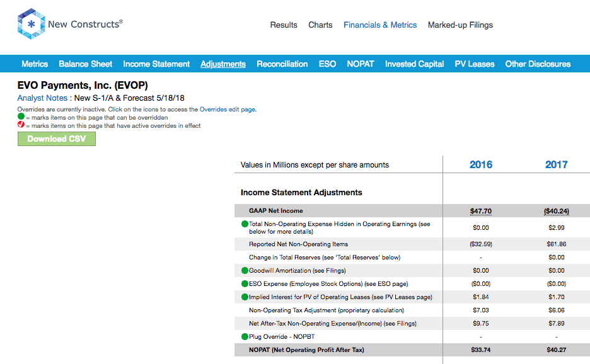This screenshot has width=590, height=364.
Task: Click the 2016 column header
Action: [x=481, y=165]
